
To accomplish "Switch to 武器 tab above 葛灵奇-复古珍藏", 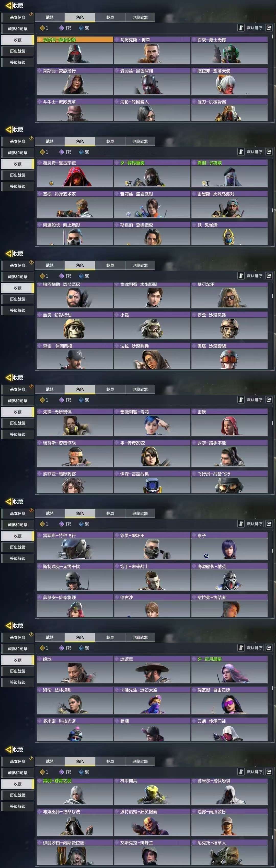I will 50,141.
